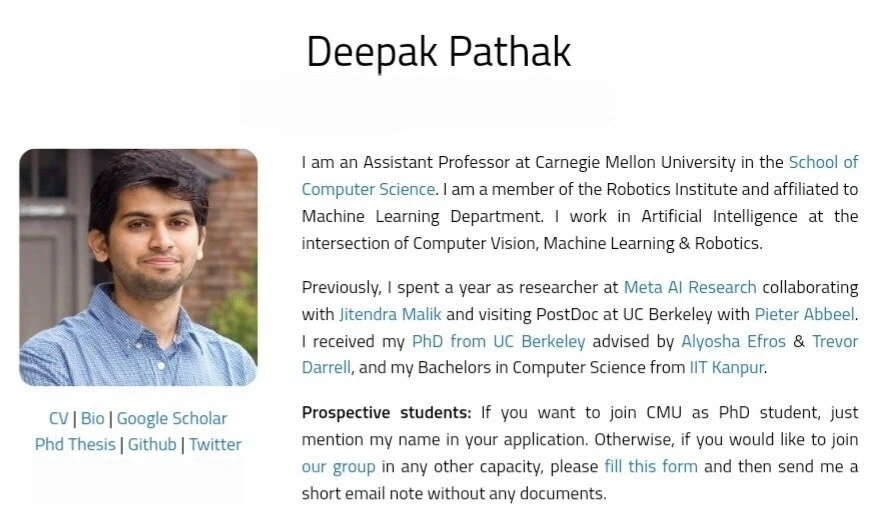Click the Deepak Pathak page heading

(x=439, y=51)
